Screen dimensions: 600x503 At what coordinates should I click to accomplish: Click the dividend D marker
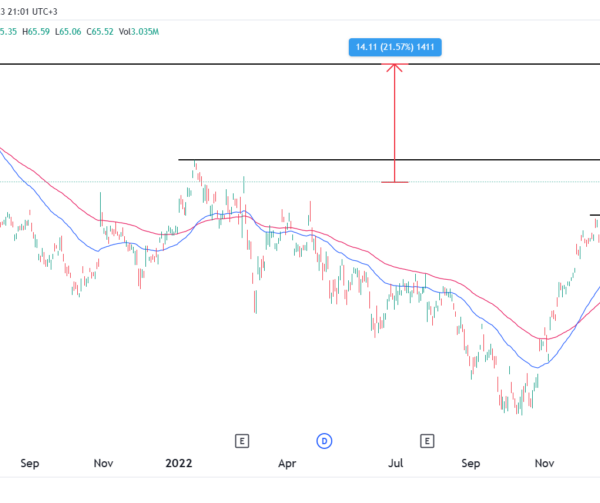[x=324, y=441]
